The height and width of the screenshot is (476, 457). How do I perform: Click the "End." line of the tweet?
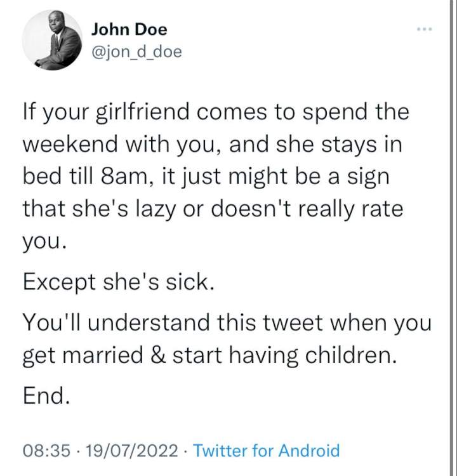coord(46,395)
